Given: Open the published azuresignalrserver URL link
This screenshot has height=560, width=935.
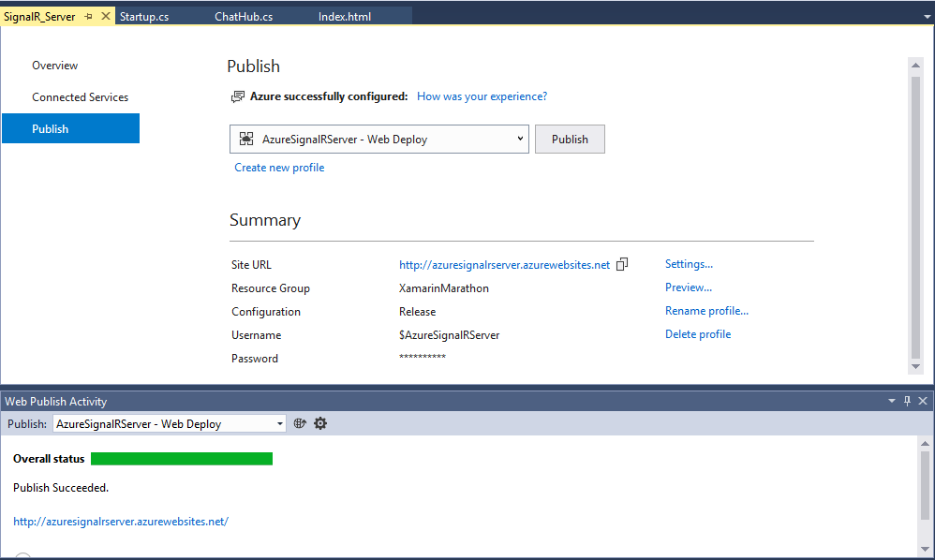Looking at the screenshot, I should click(x=121, y=522).
